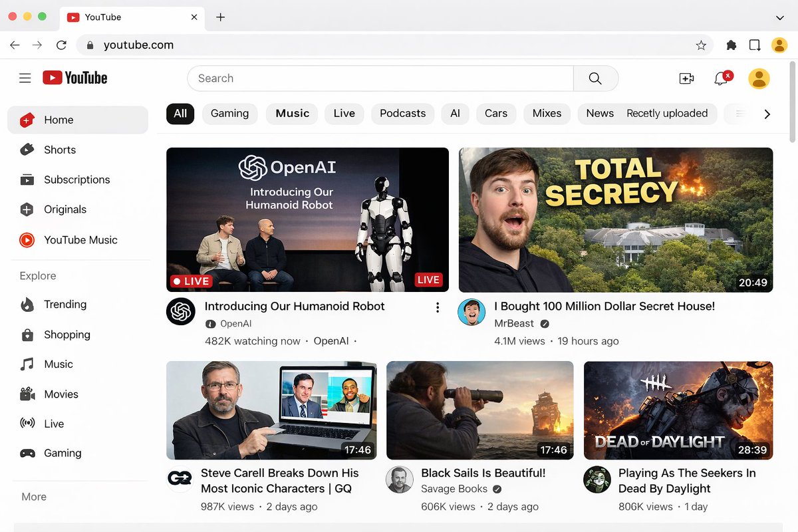The height and width of the screenshot is (532, 798).
Task: Select the Podcasts filter chip
Action: click(x=402, y=114)
